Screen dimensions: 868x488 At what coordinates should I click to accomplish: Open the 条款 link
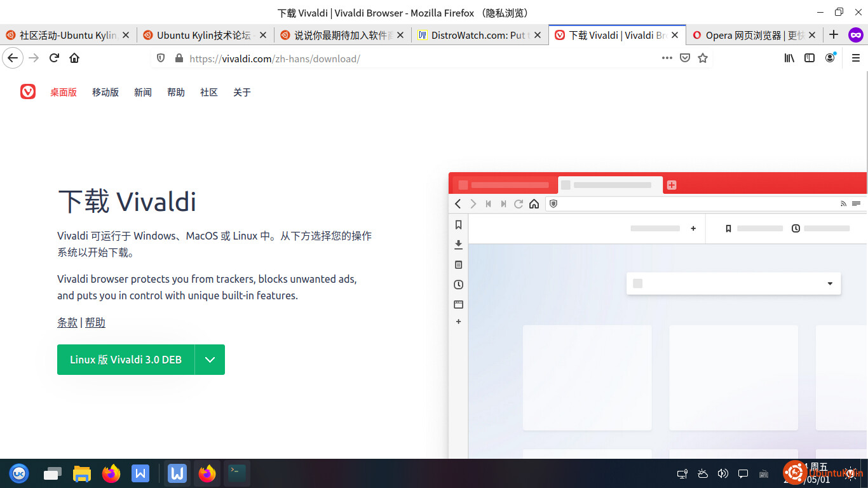coord(67,323)
